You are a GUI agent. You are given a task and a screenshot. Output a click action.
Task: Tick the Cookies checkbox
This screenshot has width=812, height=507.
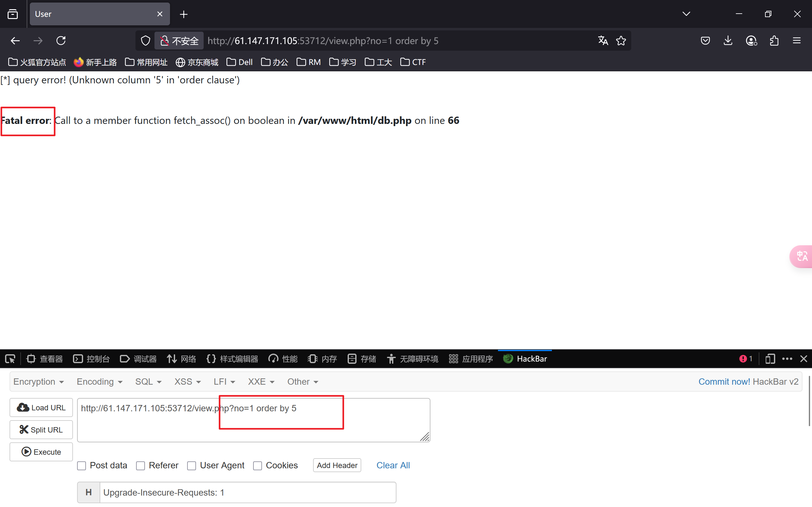257,466
